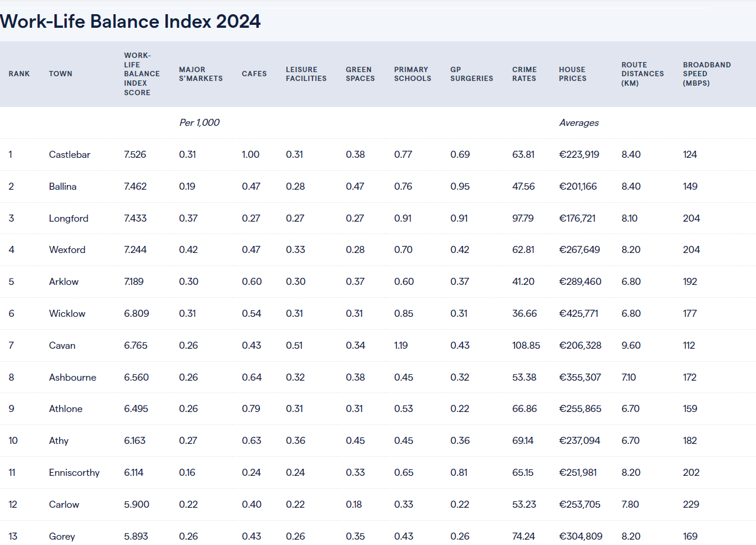Select Carlow's broadband speed 229
The height and width of the screenshot is (545, 756).
click(x=691, y=504)
